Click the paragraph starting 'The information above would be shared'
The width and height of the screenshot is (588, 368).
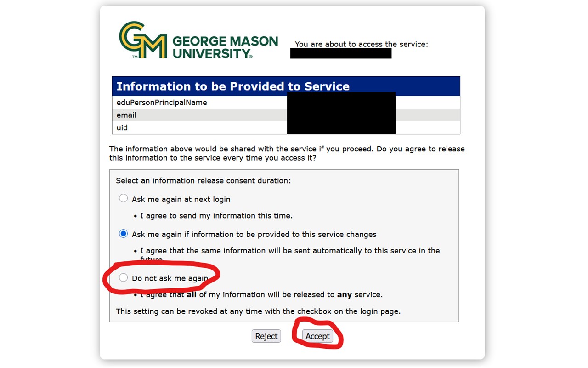(287, 153)
